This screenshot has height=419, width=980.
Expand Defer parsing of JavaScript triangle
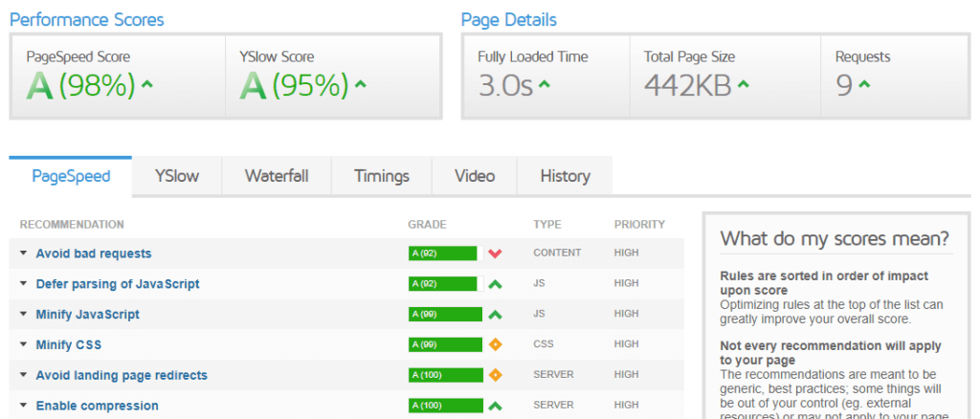23,283
